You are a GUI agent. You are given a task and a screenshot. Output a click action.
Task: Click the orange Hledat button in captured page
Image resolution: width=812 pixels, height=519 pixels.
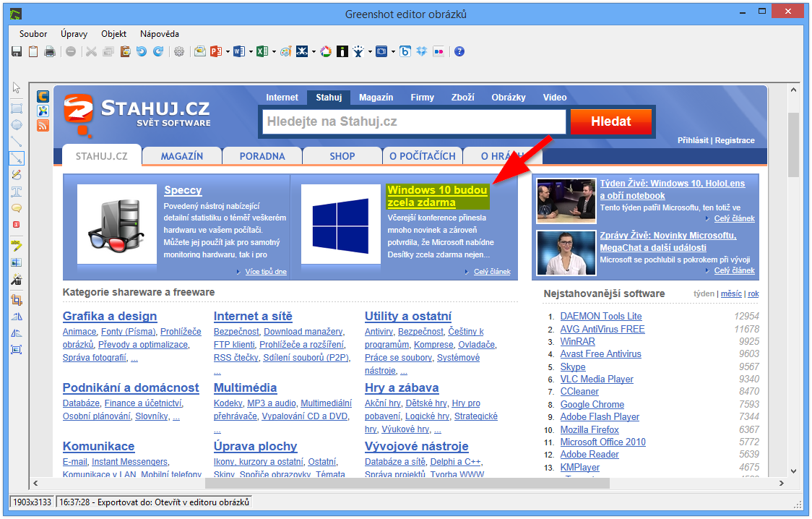coord(610,121)
